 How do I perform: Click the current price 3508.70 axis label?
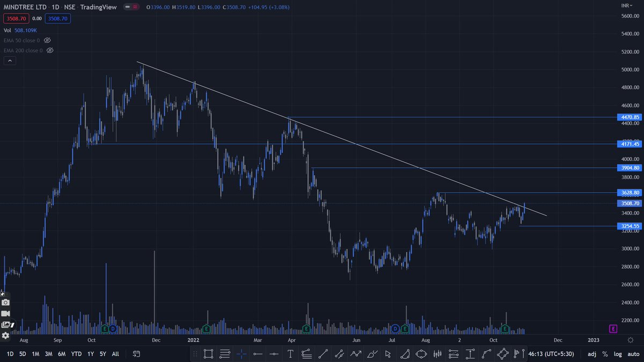[x=629, y=203]
